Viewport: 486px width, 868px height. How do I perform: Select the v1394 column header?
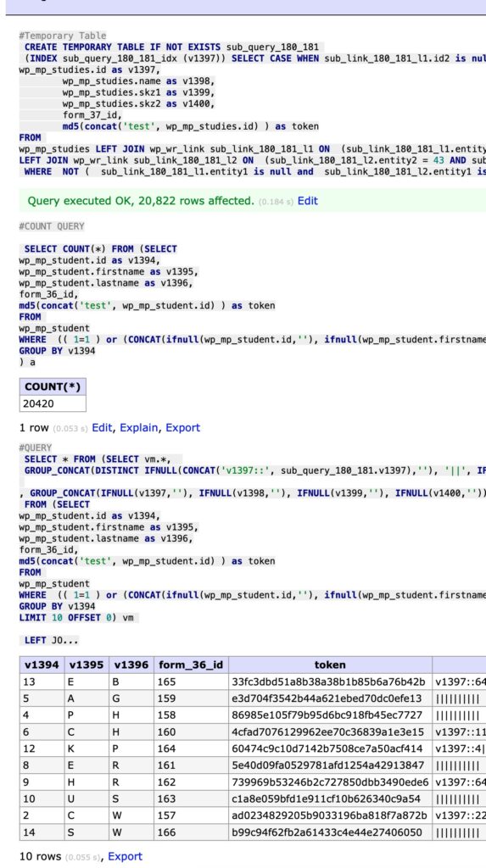tap(42, 665)
